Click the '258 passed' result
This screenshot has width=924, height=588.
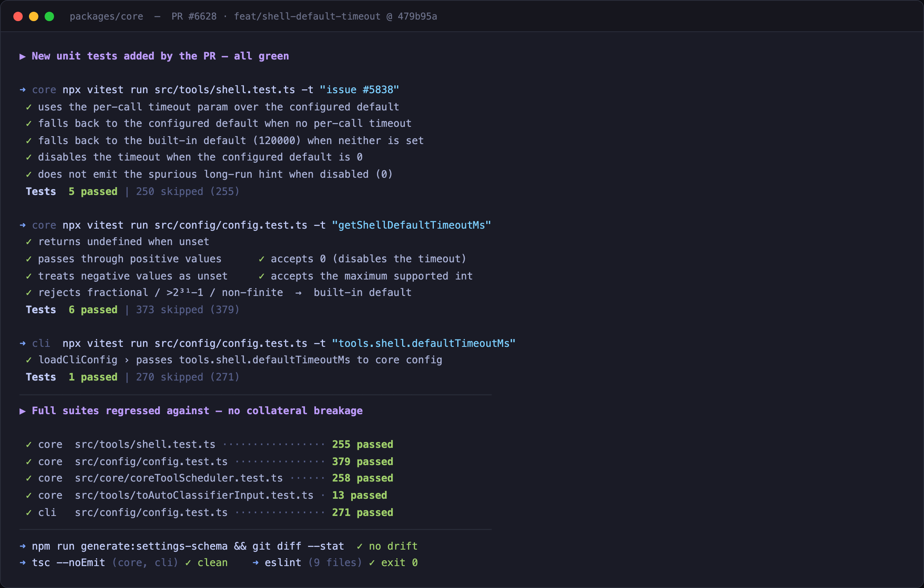(363, 478)
